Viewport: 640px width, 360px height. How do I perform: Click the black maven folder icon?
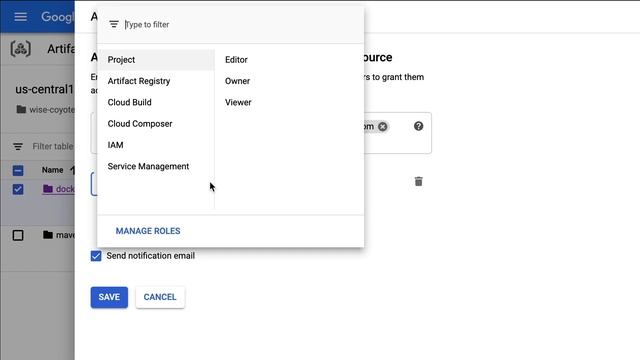click(x=48, y=235)
